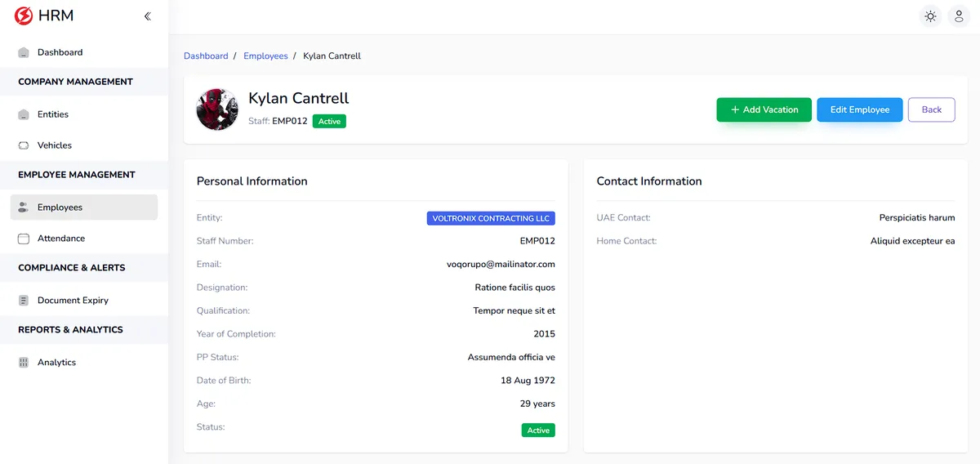Open Attendance in the sidebar
The width and height of the screenshot is (980, 464).
click(x=84, y=239)
